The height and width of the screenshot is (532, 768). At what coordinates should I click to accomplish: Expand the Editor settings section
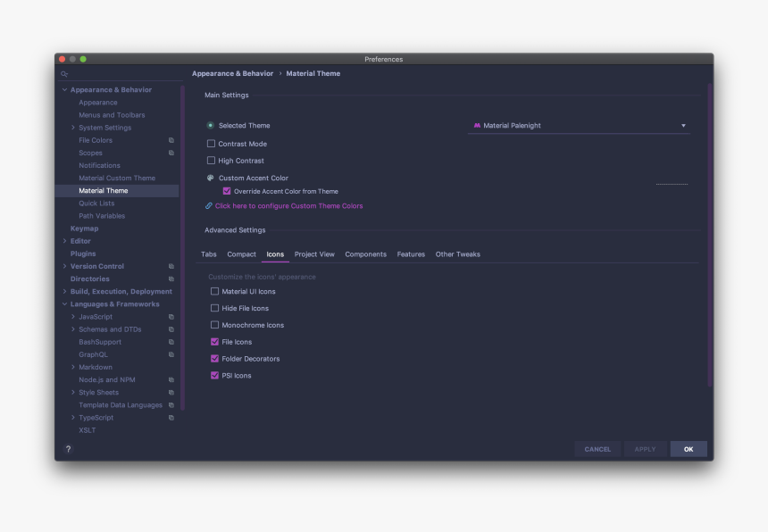tap(64, 241)
